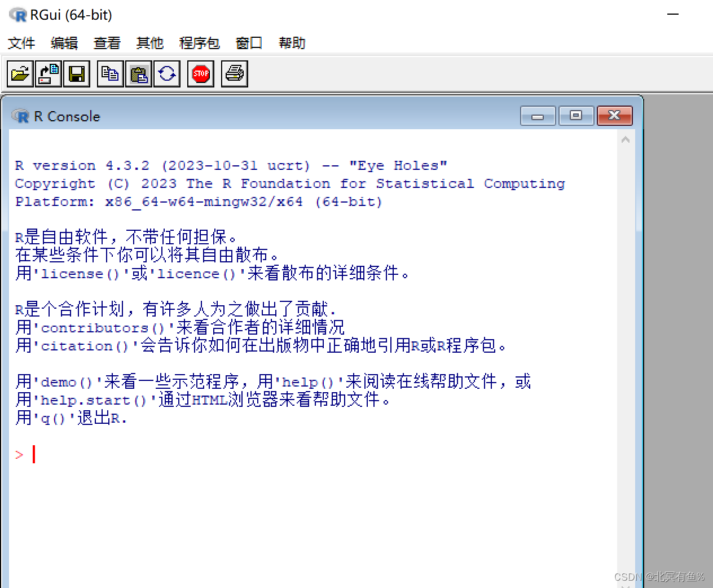Screen dimensions: 713x588
Task: Click the Copy toolbar icon
Action: (x=111, y=74)
